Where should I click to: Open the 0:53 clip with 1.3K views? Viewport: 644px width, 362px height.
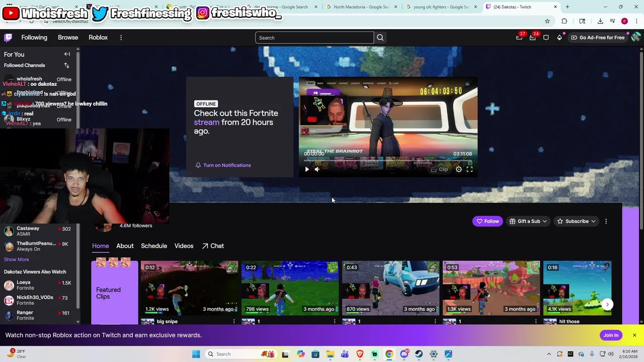point(492,288)
